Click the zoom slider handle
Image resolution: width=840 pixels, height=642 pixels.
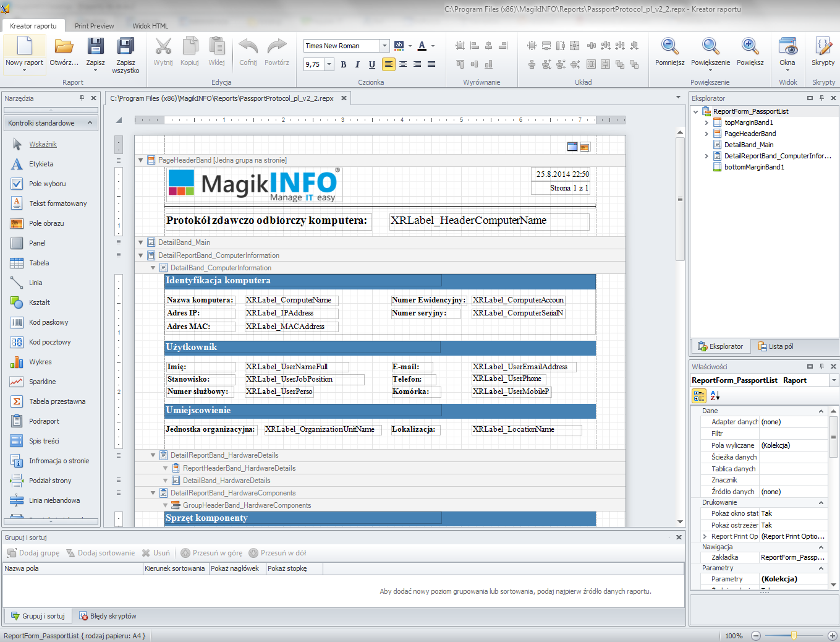[794, 635]
